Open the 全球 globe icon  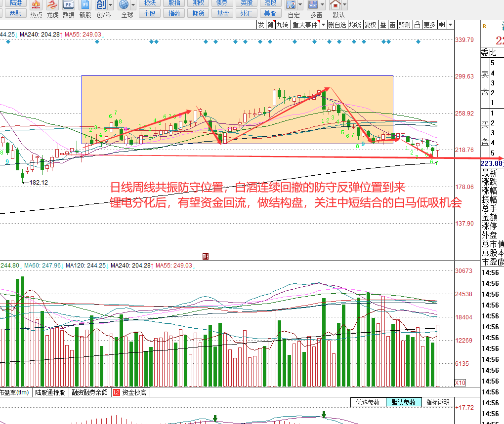pos(124,5)
